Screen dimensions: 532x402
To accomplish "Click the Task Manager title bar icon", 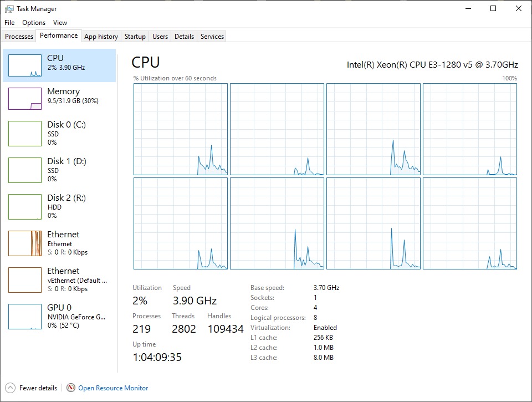I will (9, 9).
